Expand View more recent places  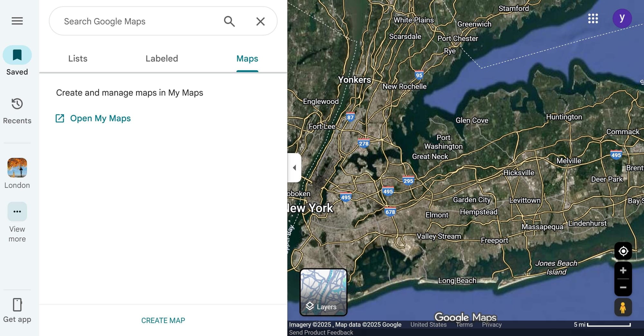(17, 212)
